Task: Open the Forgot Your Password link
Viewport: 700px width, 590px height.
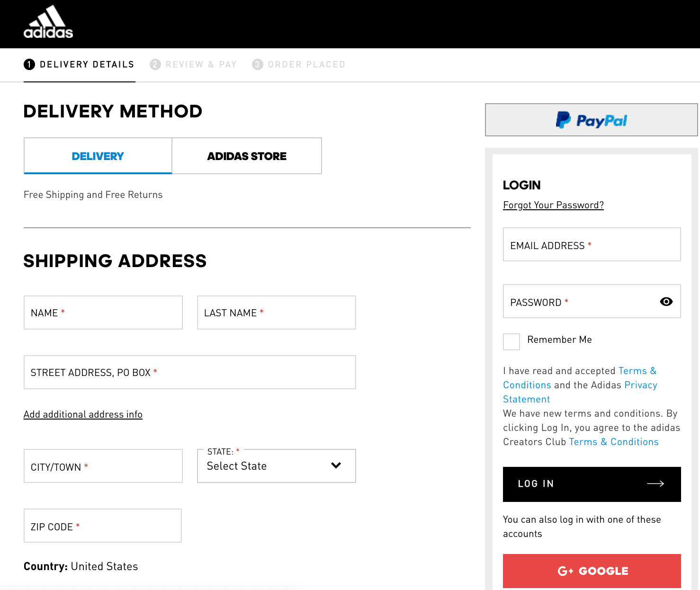Action: (x=553, y=205)
